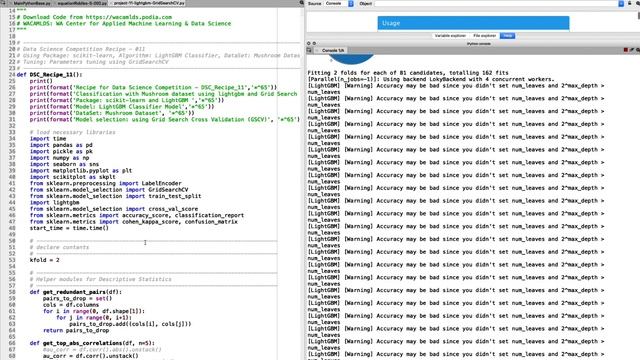The height and width of the screenshot is (360, 640).
Task: Click '# Helper modules for Descriptive Statistics' comment
Action: click(100, 279)
